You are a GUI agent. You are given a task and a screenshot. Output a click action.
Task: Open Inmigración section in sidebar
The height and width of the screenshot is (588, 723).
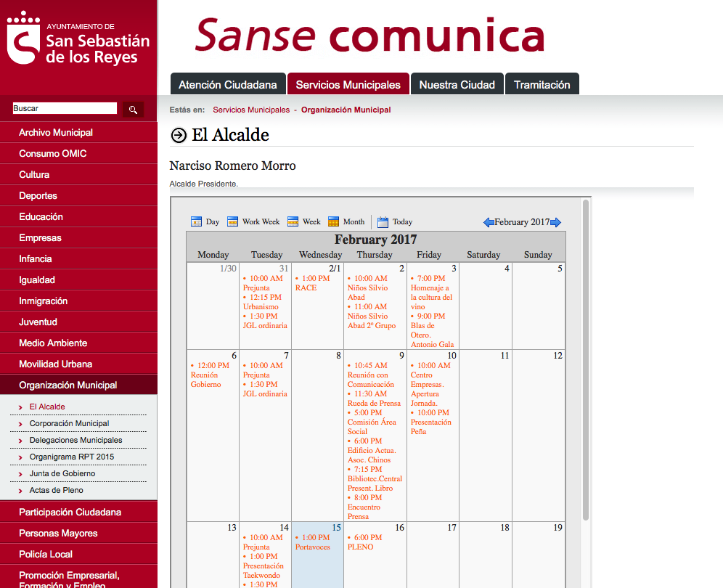(78, 301)
